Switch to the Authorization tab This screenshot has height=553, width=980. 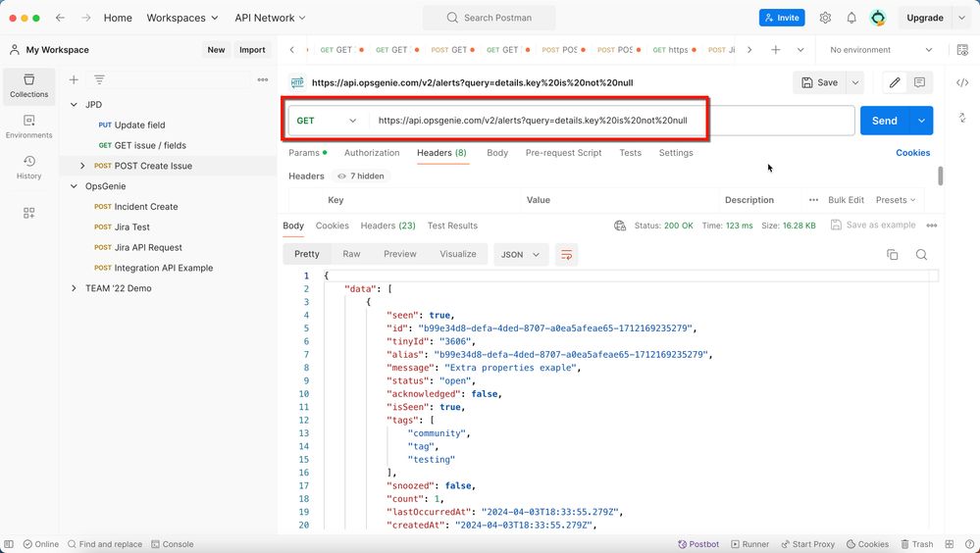[372, 153]
